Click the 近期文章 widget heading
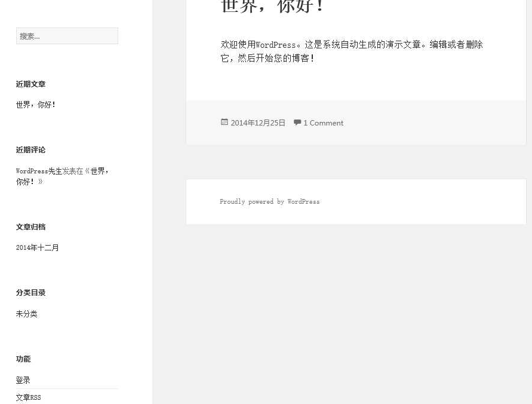 (30, 84)
